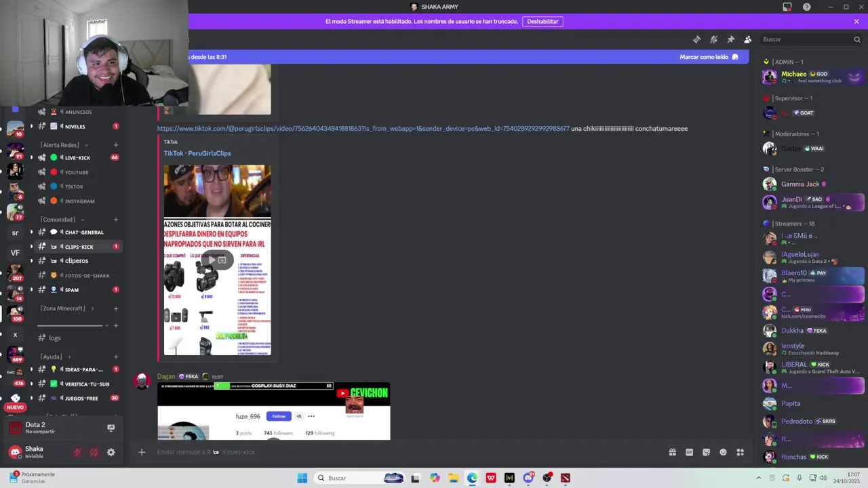
Task: Open the GIF picker icon
Action: coord(689,452)
